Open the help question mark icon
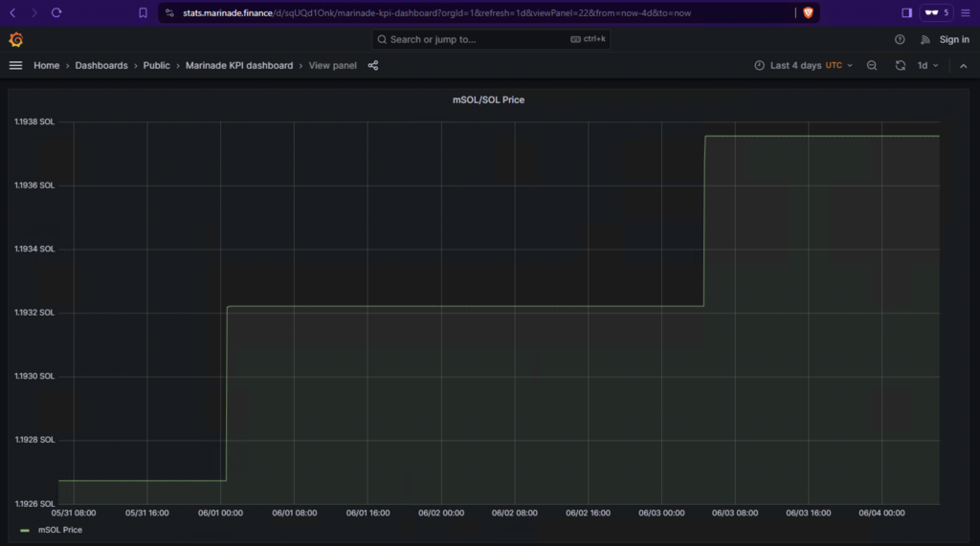Viewport: 980px width, 546px height. pyautogui.click(x=900, y=39)
